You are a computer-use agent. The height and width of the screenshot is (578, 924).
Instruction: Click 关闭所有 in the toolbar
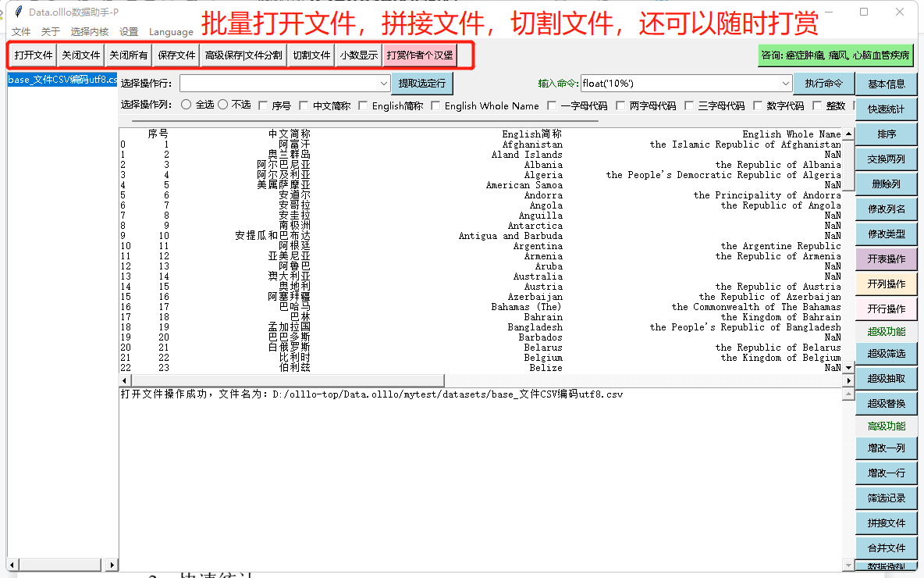(x=128, y=55)
